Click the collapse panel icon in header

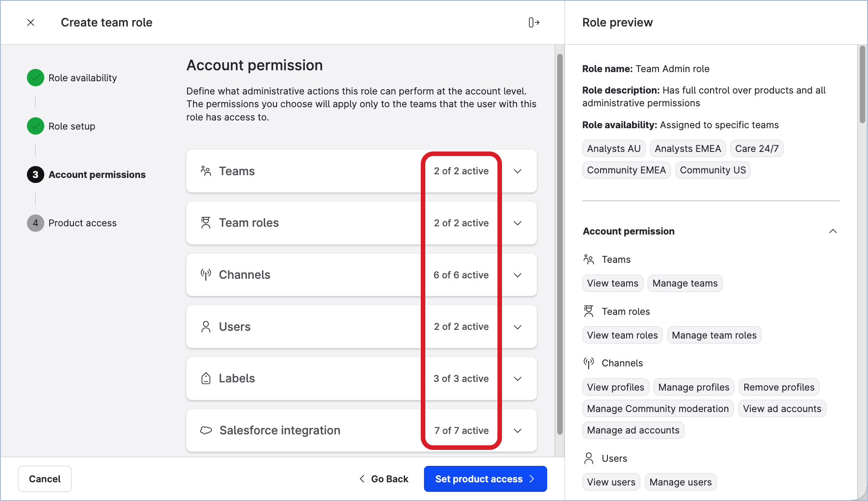[534, 22]
